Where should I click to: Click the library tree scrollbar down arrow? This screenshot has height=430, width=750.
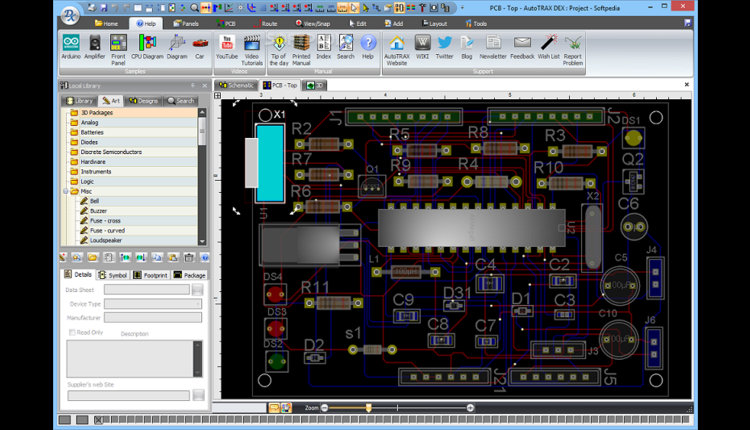click(x=202, y=242)
